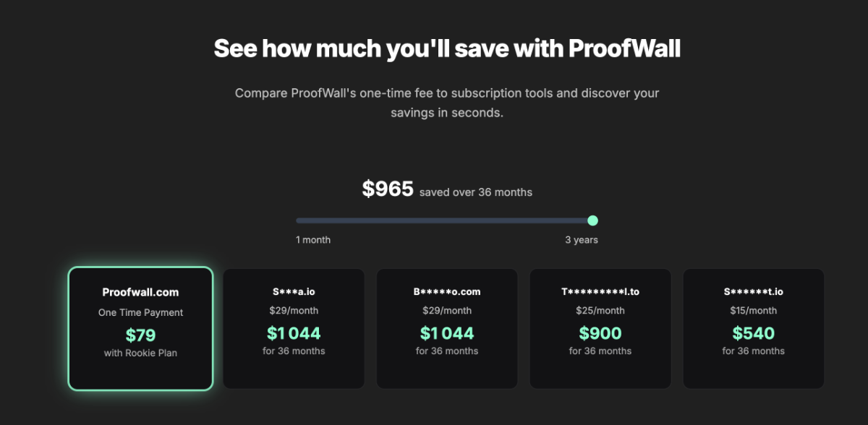The image size is (868, 425).
Task: Click the "One Time Payment" label
Action: click(x=140, y=312)
